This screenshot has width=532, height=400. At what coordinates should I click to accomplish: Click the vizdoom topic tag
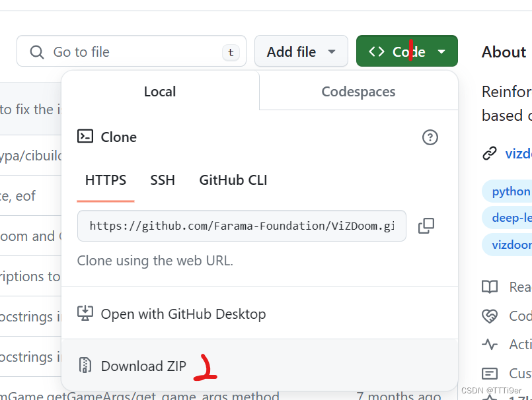[x=508, y=245]
